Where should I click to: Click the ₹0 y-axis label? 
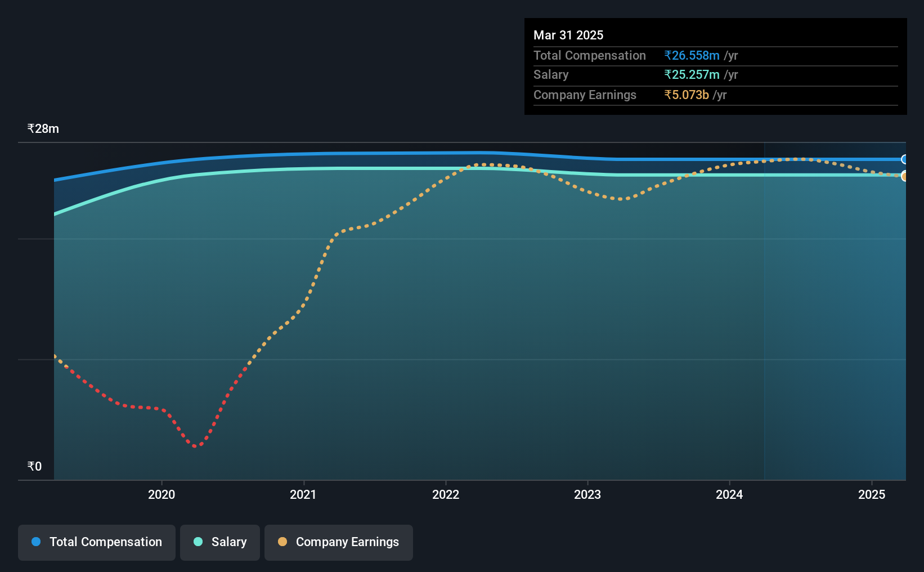click(x=34, y=466)
